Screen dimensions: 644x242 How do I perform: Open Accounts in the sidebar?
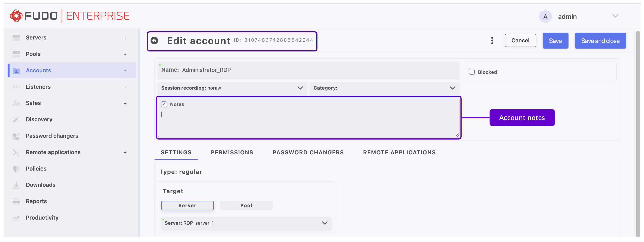[x=72, y=71]
